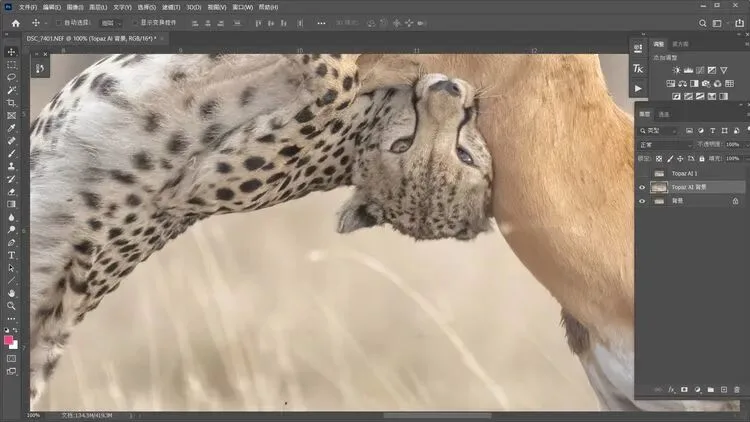Select the Brush tool
The image size is (750, 422).
pyautogui.click(x=11, y=154)
